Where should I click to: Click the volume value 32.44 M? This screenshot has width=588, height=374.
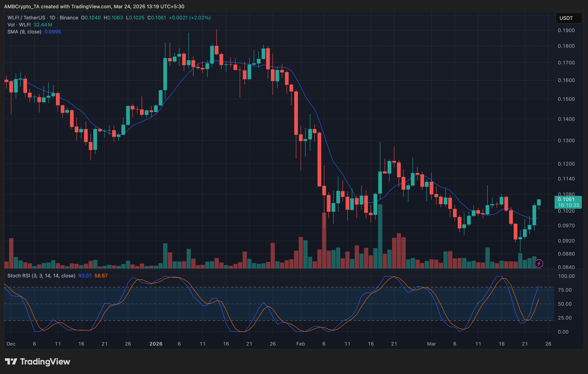click(x=43, y=25)
